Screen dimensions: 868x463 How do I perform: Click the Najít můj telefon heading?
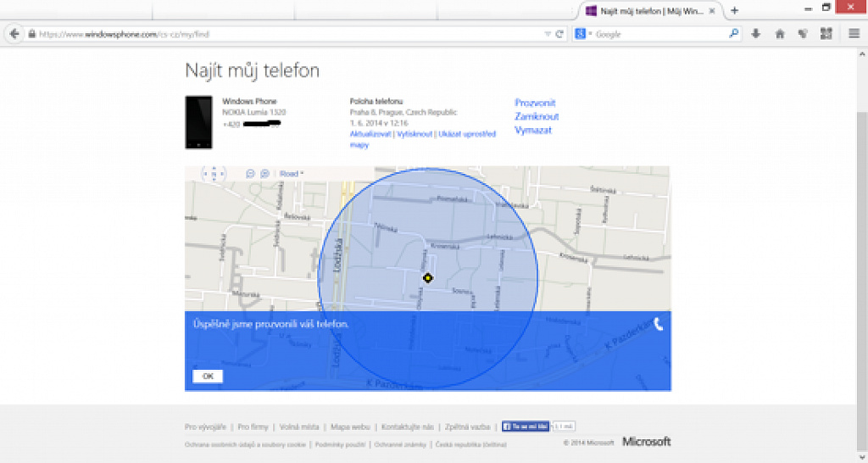(x=252, y=70)
